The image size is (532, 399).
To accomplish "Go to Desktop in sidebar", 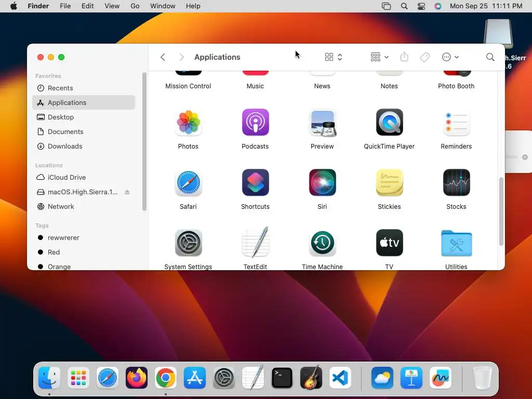I will point(84,117).
